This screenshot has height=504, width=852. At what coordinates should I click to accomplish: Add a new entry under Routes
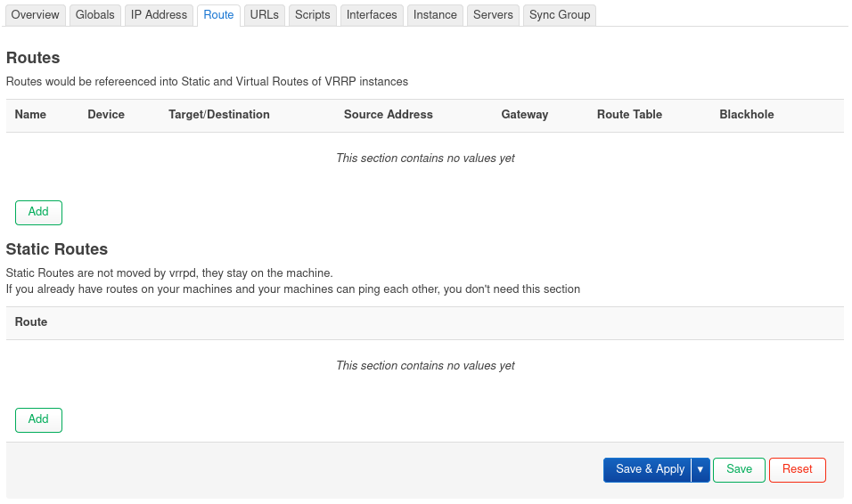(x=38, y=212)
